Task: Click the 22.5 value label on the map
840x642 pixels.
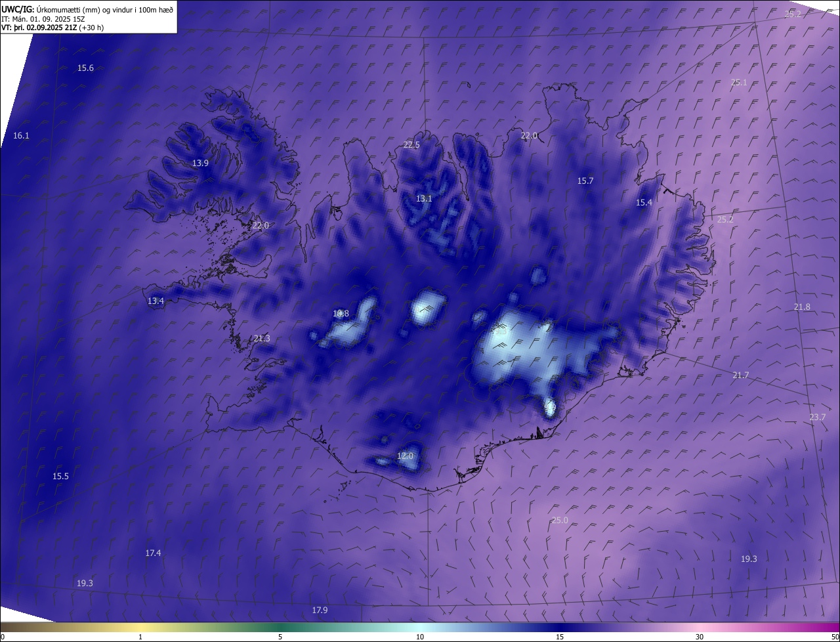Action: pos(411,145)
